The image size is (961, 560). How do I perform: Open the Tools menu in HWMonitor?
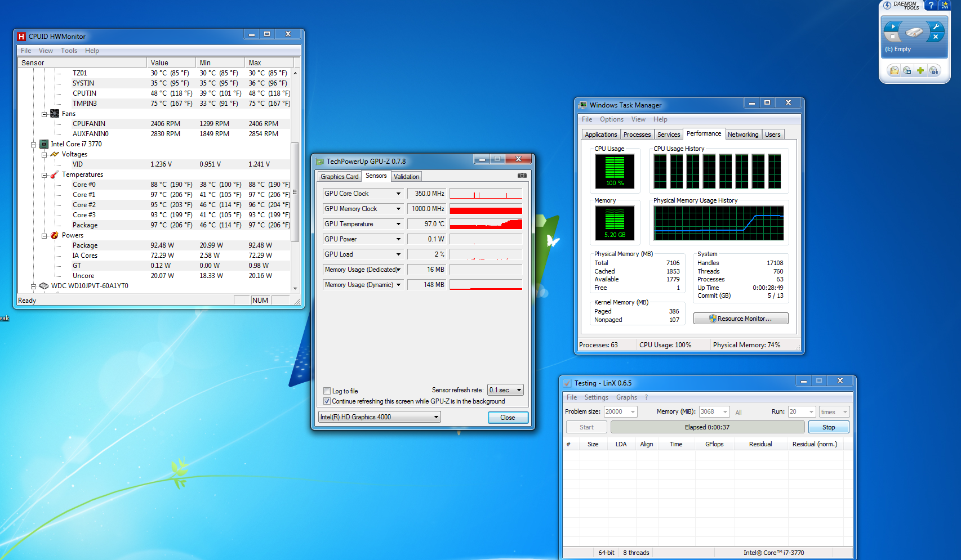pyautogui.click(x=69, y=51)
